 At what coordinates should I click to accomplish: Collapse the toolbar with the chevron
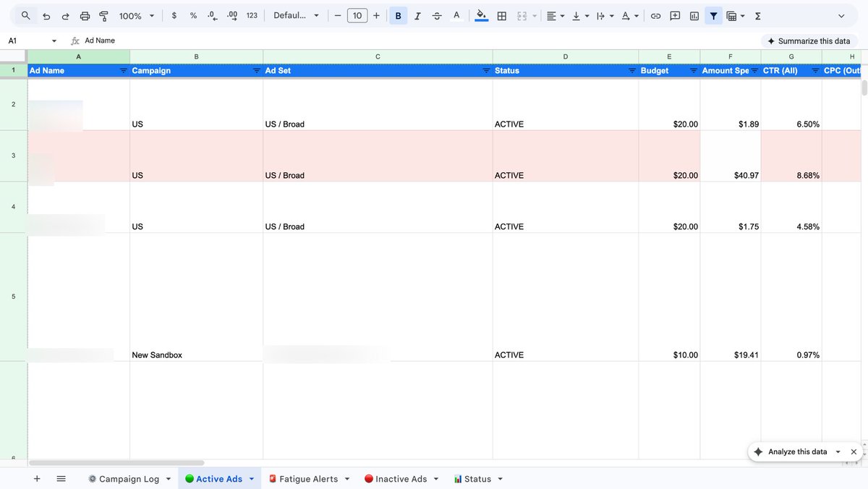(842, 15)
